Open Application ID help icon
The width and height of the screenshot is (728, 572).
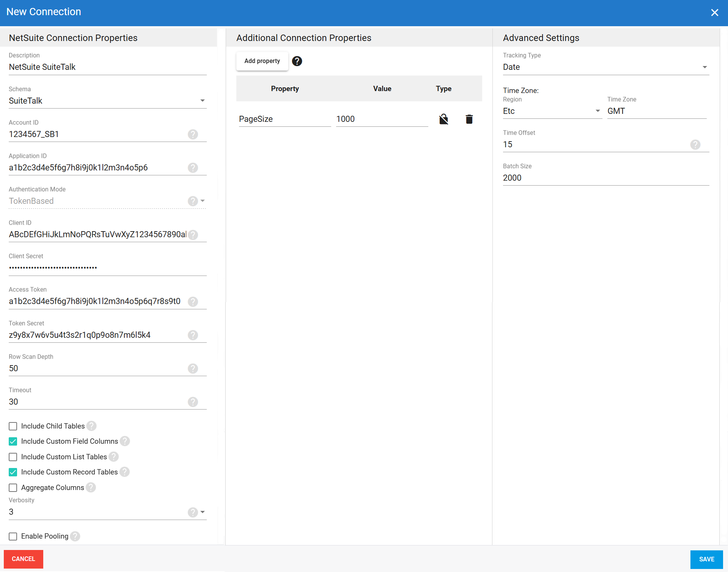(x=193, y=168)
